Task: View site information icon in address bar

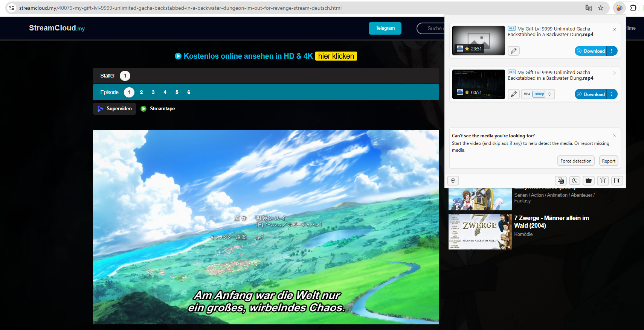Action: coord(12,8)
